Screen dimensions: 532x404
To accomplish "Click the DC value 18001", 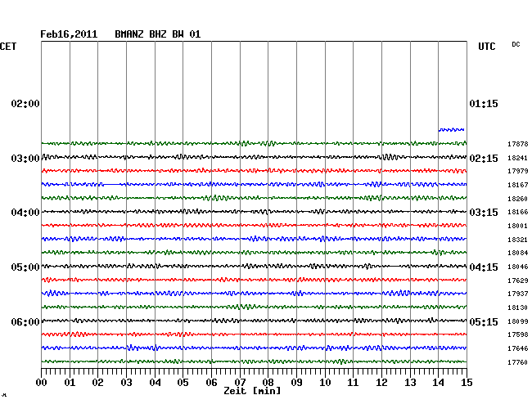I will (518, 226).
